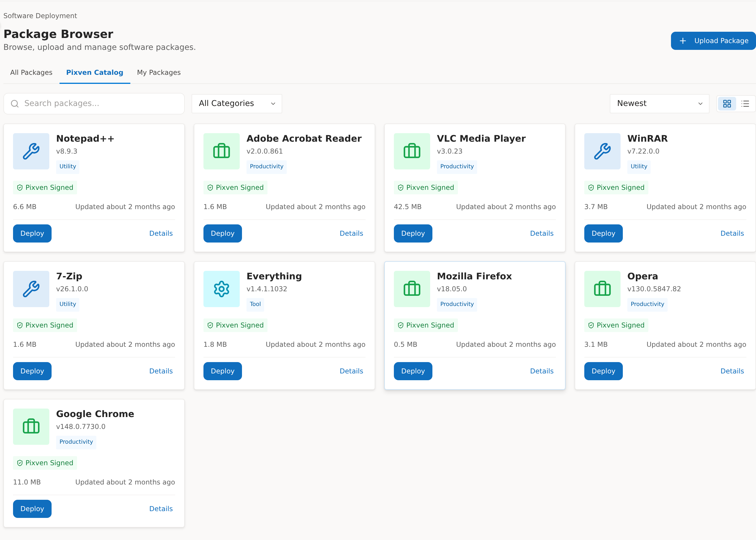Open Details for VLC Media Player
Image resolution: width=756 pixels, height=540 pixels.
pyautogui.click(x=542, y=233)
